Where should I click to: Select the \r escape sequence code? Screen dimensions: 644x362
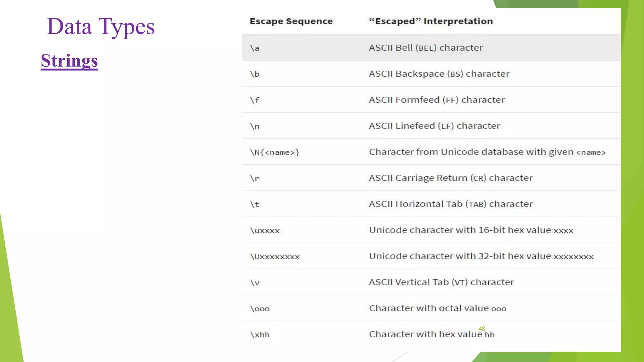pyautogui.click(x=255, y=178)
